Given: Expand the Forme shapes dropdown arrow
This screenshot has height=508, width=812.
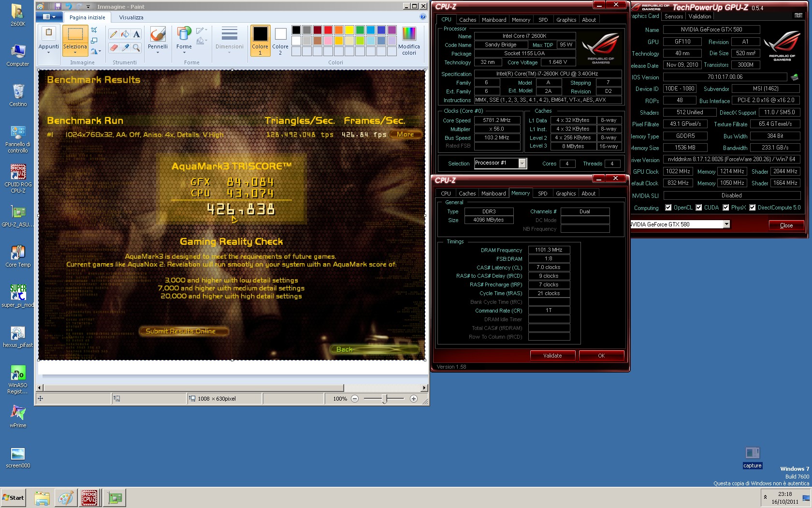Looking at the screenshot, I should click(184, 52).
